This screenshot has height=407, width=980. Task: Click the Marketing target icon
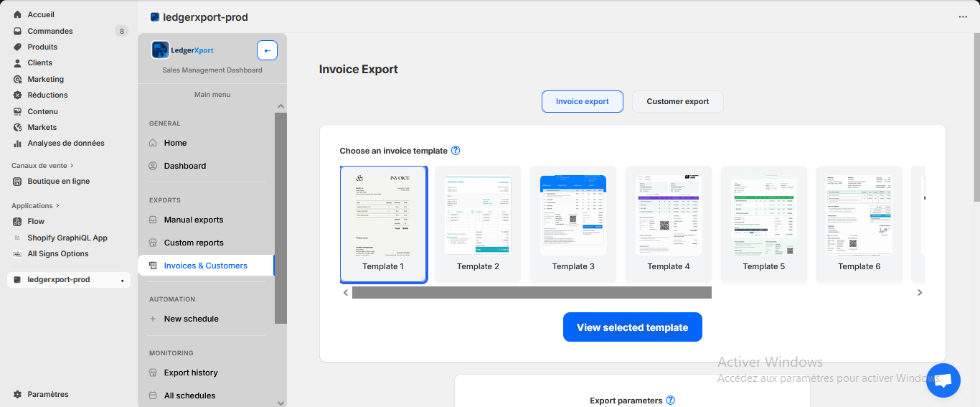[17, 79]
